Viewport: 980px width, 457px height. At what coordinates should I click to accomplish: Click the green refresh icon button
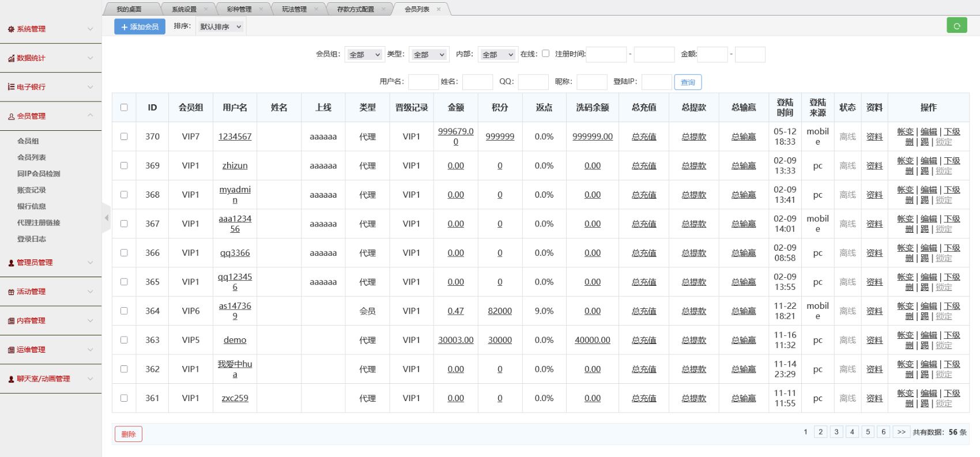pos(956,25)
